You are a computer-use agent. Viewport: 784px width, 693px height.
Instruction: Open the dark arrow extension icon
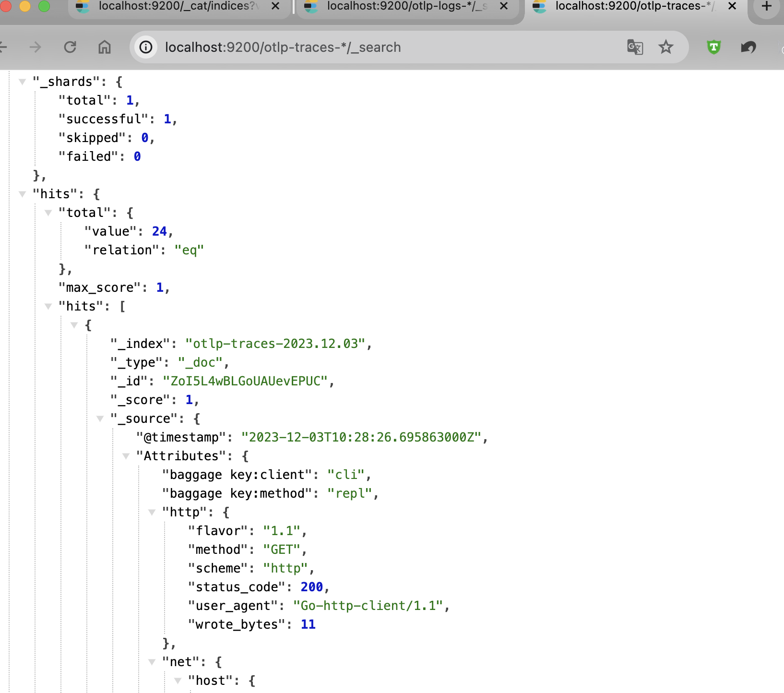point(748,47)
